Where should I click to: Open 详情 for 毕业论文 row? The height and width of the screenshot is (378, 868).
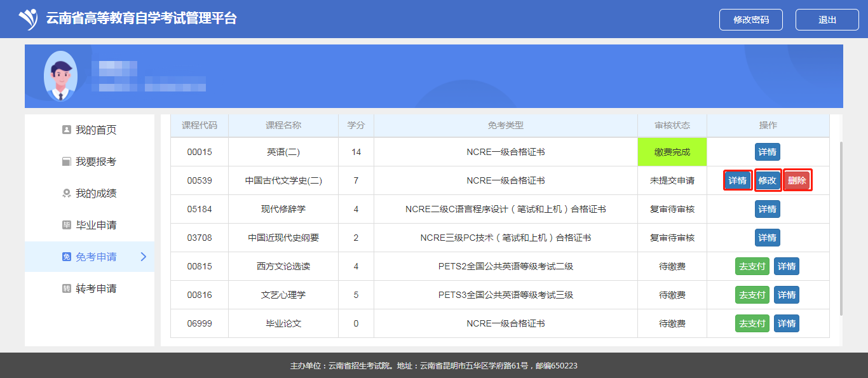click(787, 323)
